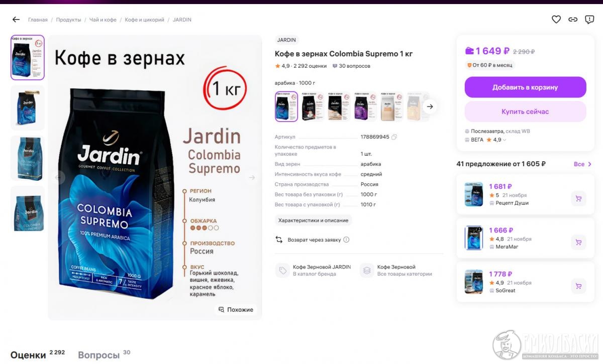Click Добавить в корзину button
Screen dimensions: 603x364
(x=525, y=87)
